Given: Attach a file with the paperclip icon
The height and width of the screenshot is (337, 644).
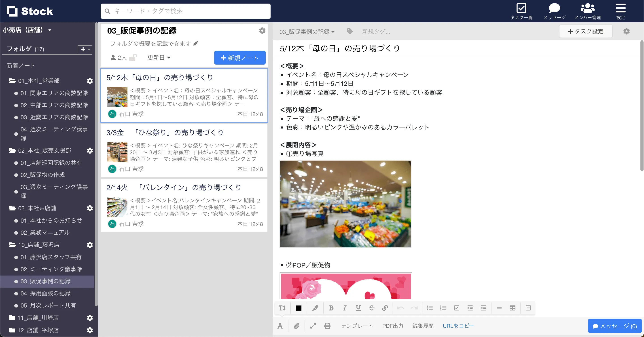Looking at the screenshot, I should coord(297,326).
